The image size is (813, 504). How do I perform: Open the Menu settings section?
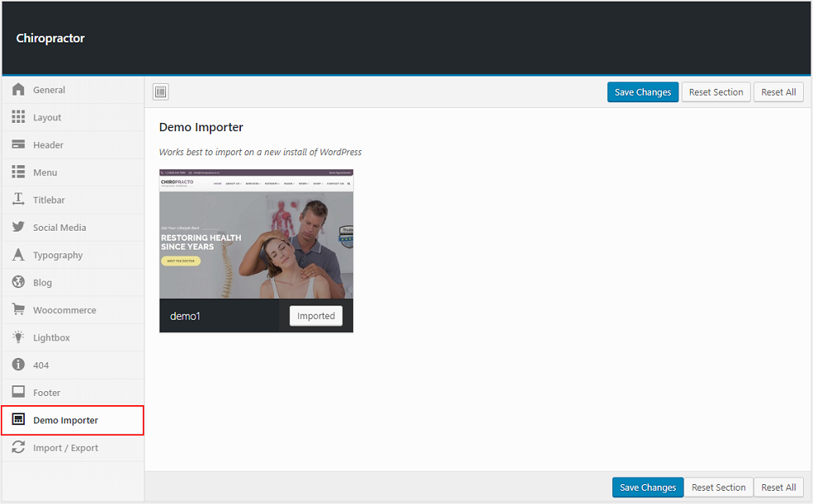click(x=45, y=173)
